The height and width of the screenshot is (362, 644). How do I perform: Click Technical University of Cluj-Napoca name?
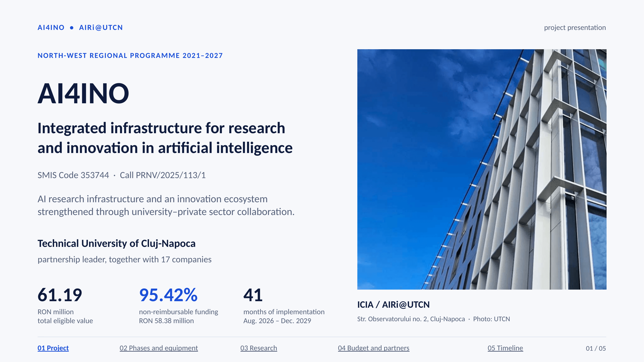click(x=116, y=244)
